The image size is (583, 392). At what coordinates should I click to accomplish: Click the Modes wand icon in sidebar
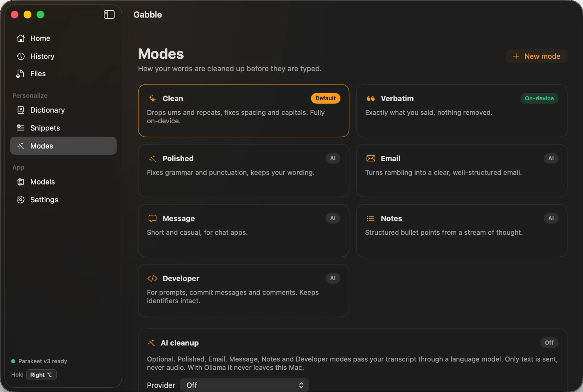[21, 146]
